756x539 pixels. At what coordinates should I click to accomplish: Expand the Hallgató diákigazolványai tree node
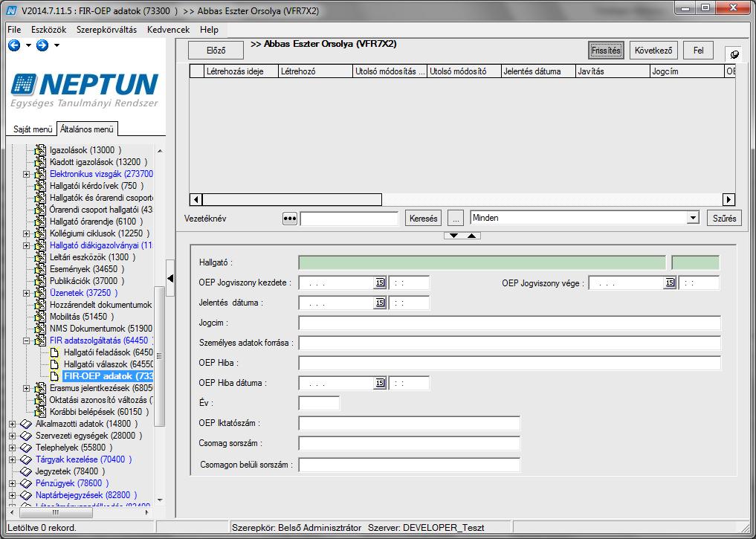pyautogui.click(x=27, y=245)
